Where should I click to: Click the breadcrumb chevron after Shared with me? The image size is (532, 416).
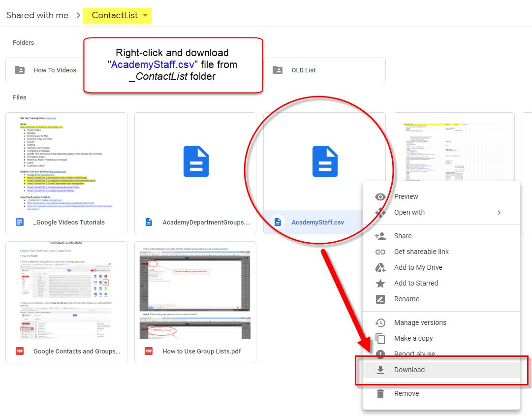78,15
